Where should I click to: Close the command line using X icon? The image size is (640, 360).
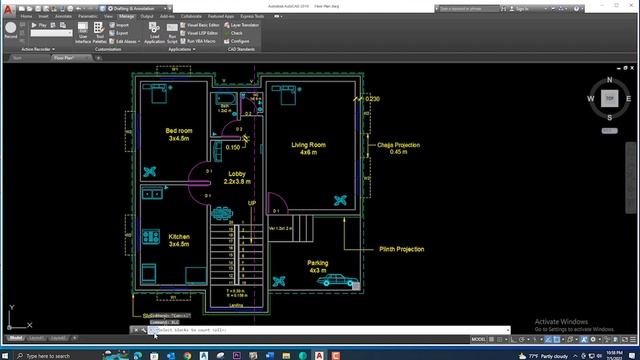coord(136,330)
